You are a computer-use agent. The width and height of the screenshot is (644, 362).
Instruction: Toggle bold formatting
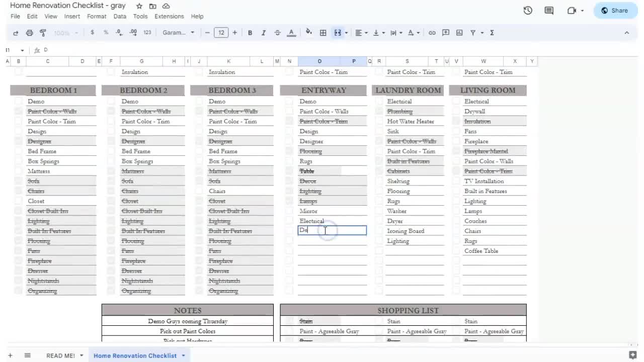click(250, 33)
